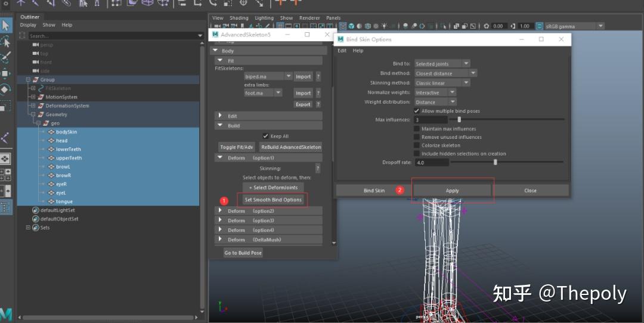Click Set Smooth Bind Options button

pyautogui.click(x=273, y=200)
